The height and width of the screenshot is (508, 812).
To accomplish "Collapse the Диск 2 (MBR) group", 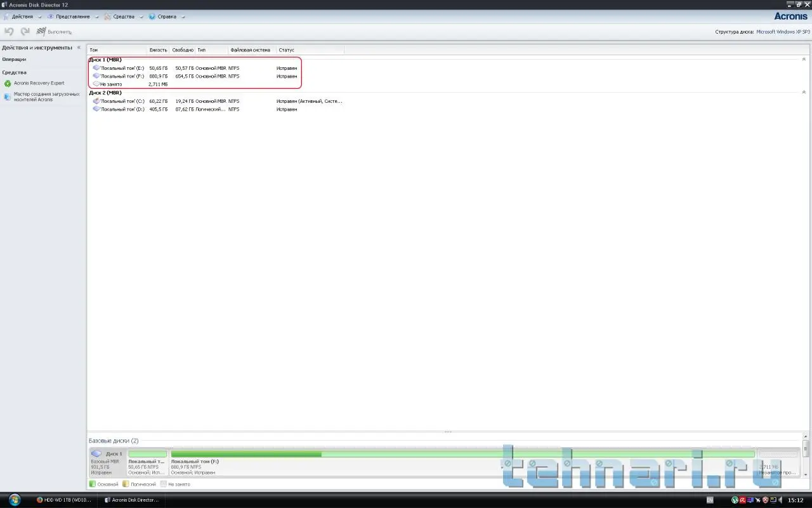I will [804, 92].
